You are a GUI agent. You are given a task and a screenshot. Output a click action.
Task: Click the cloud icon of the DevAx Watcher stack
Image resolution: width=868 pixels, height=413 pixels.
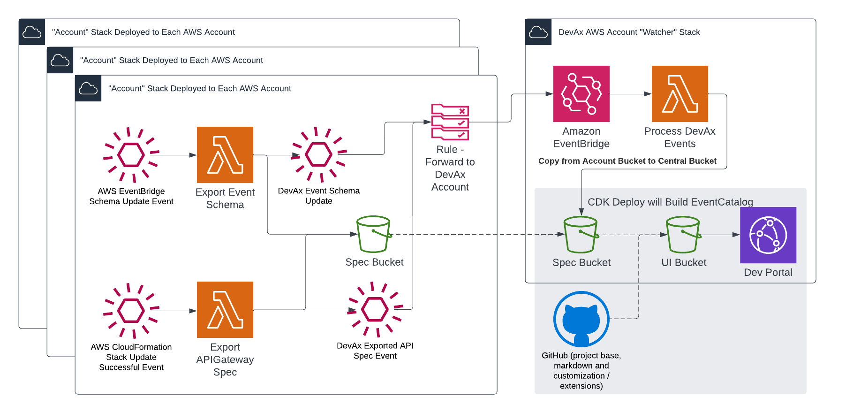pos(538,32)
